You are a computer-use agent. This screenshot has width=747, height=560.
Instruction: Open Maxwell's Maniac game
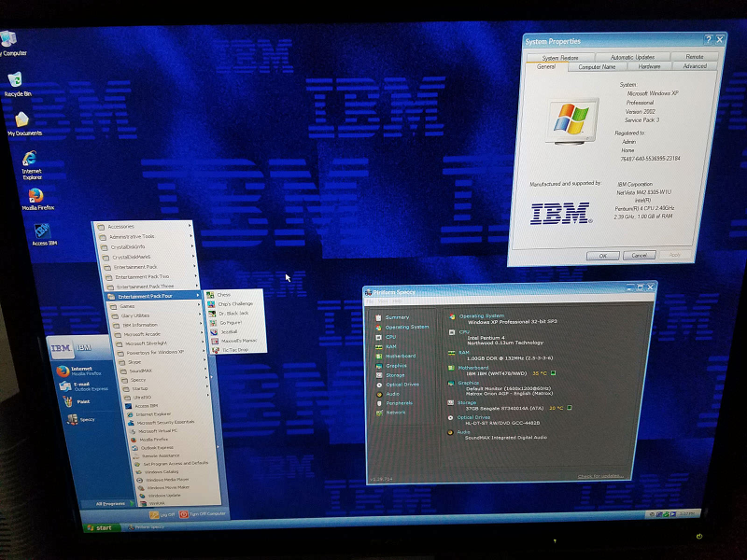237,341
